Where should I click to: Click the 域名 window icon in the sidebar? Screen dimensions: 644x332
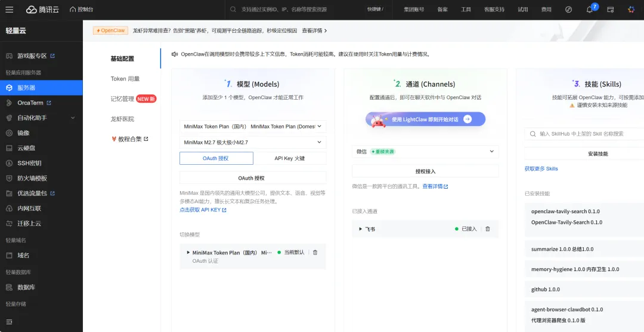tap(9, 256)
